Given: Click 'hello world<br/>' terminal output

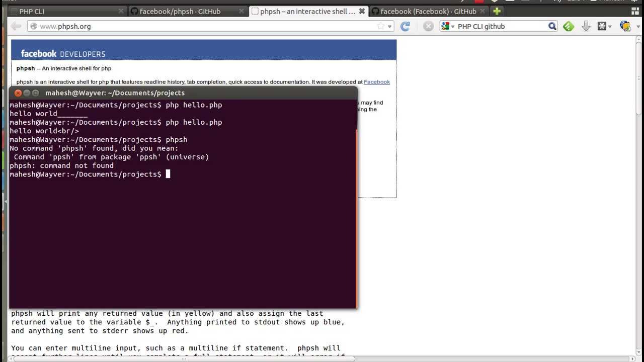Looking at the screenshot, I should (x=44, y=131).
